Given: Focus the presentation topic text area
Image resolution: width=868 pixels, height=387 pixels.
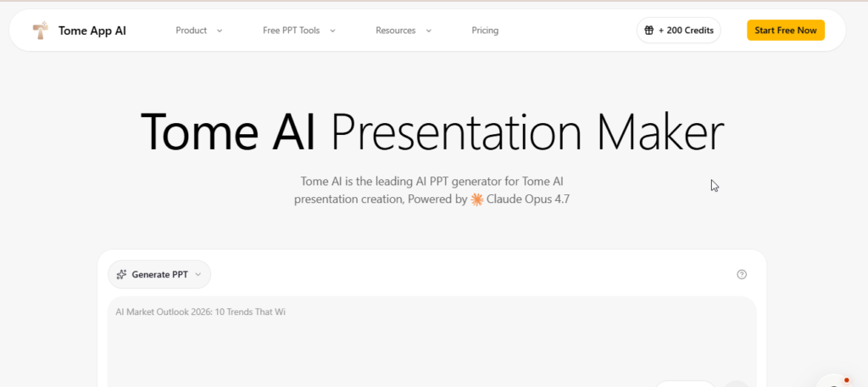Looking at the screenshot, I should [432, 341].
